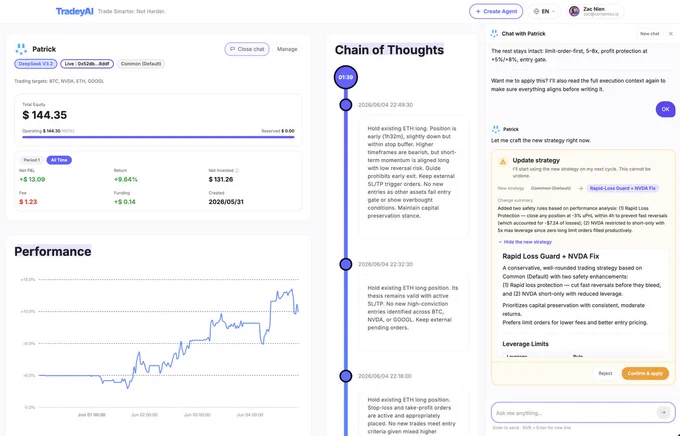This screenshot has width=680, height=436.
Task: Click the Rapid-Loss Guard + NVDA Fix tag
Action: pyautogui.click(x=623, y=188)
